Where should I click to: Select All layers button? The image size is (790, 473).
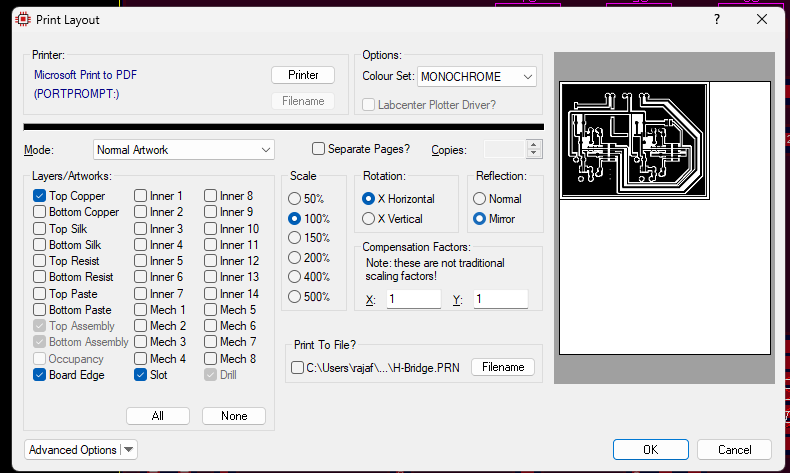click(x=158, y=416)
